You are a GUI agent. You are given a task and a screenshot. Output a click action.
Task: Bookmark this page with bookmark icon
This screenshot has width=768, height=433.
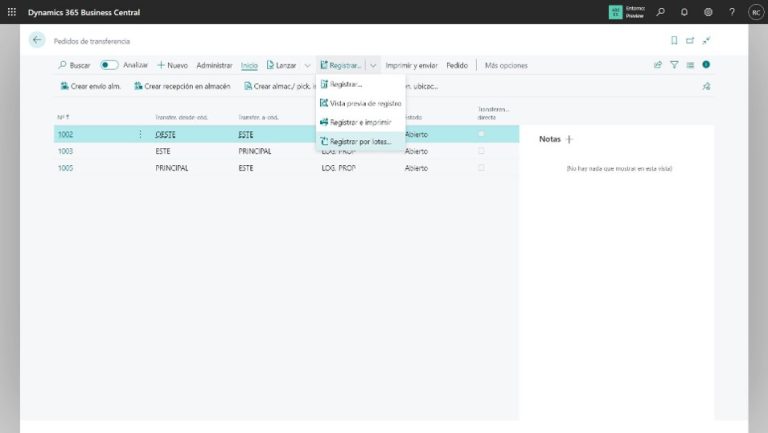tap(674, 40)
